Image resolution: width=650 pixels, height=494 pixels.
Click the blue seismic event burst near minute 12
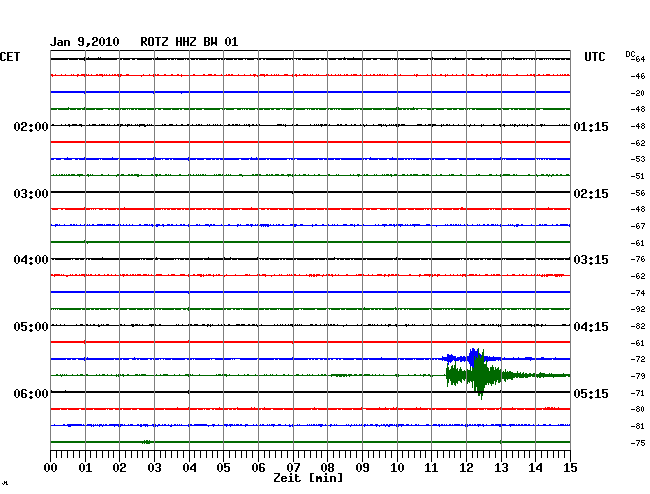475,358
